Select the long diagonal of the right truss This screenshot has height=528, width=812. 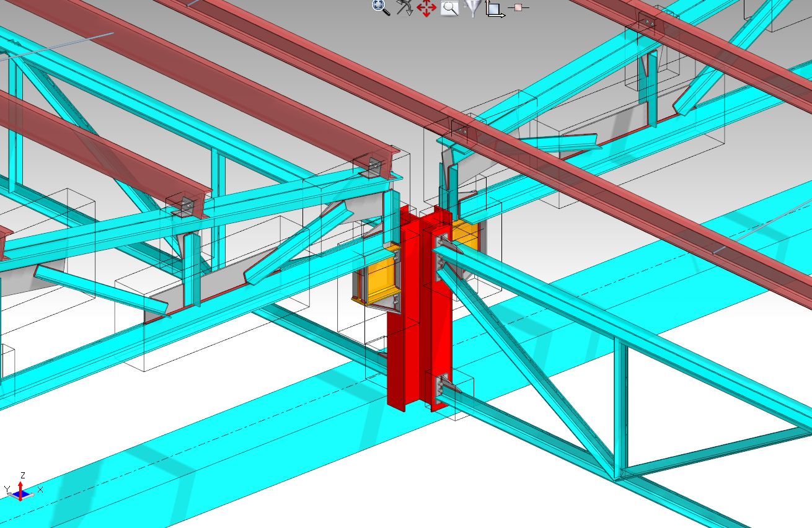[x=527, y=366]
